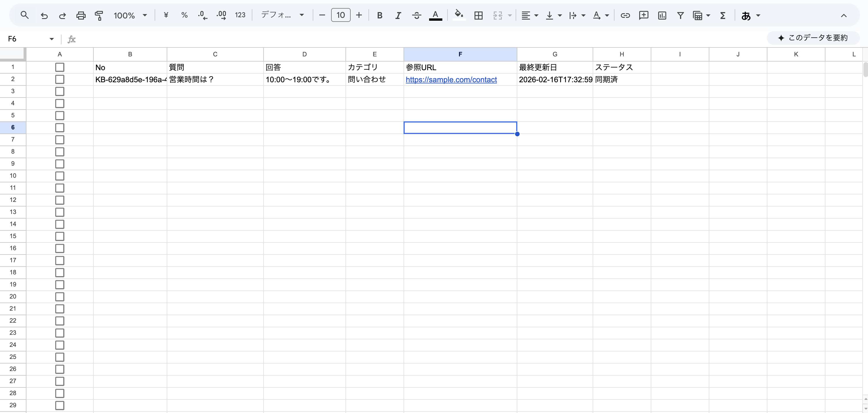Open the https://sample.com/contact link
Screen dimensions: 868x413
click(x=452, y=80)
